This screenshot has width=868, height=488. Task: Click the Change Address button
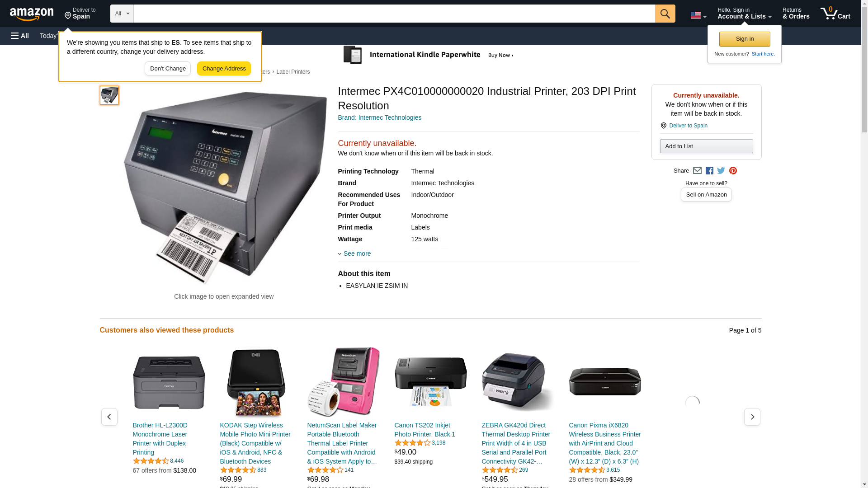(224, 69)
